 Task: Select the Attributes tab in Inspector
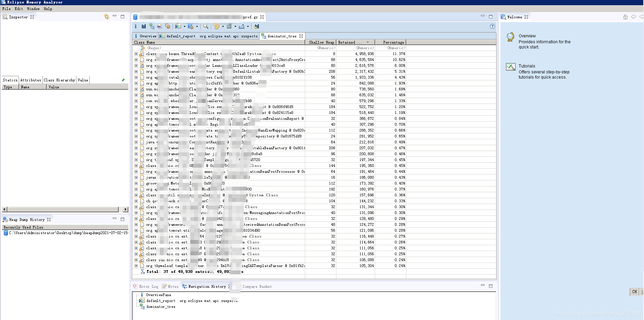[30, 80]
